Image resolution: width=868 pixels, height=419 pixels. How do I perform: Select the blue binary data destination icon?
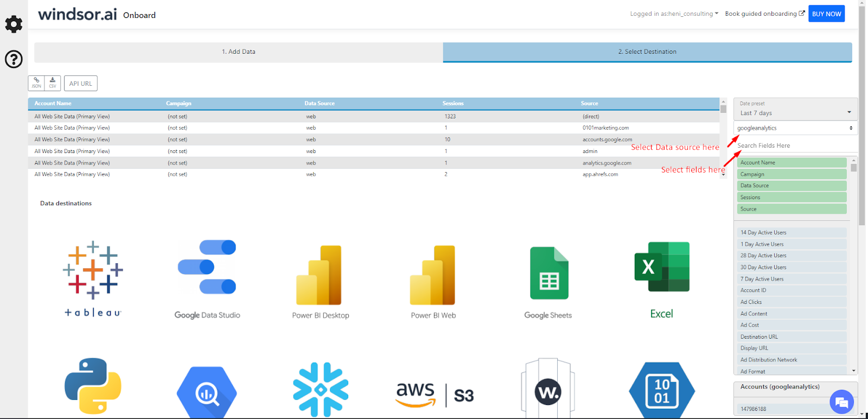(x=662, y=390)
